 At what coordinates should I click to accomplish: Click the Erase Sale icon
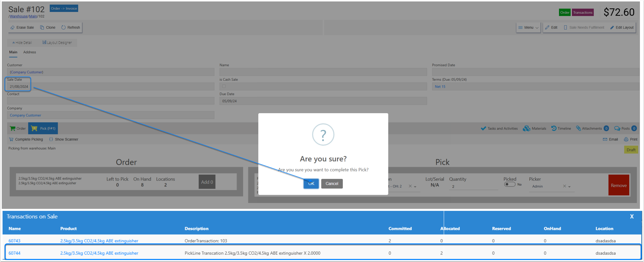point(12,27)
